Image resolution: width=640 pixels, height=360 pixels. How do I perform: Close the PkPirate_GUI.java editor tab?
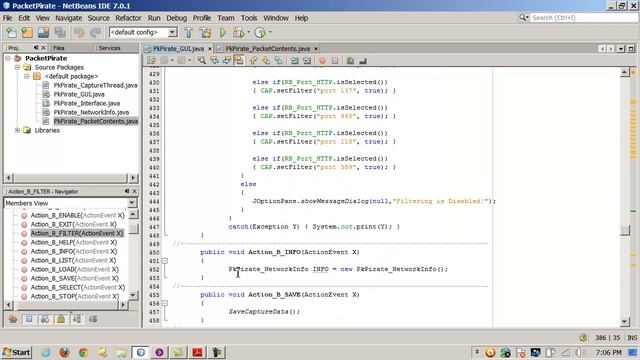pyautogui.click(x=210, y=49)
